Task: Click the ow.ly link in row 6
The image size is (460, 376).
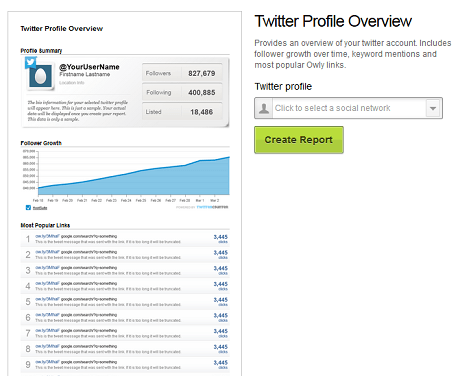Action: click(x=47, y=315)
